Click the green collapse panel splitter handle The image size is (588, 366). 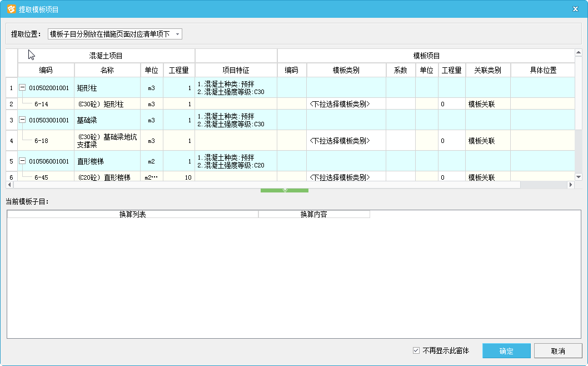(285, 190)
